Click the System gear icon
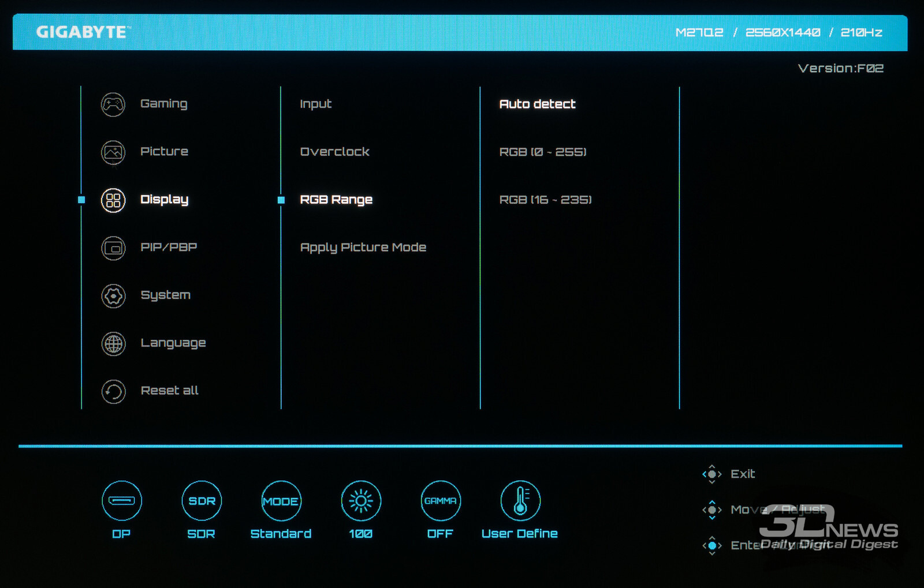 pos(113,296)
